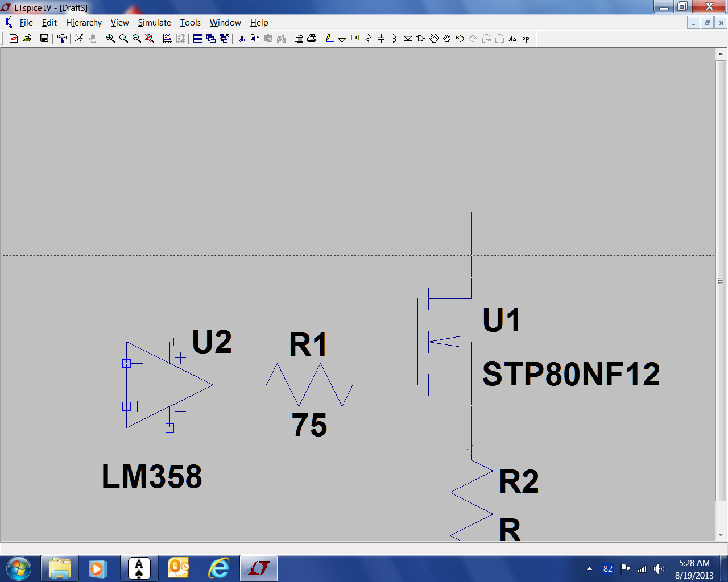Tile windows horizontally using toolbar icon
This screenshot has width=728, height=582.
coord(198,39)
